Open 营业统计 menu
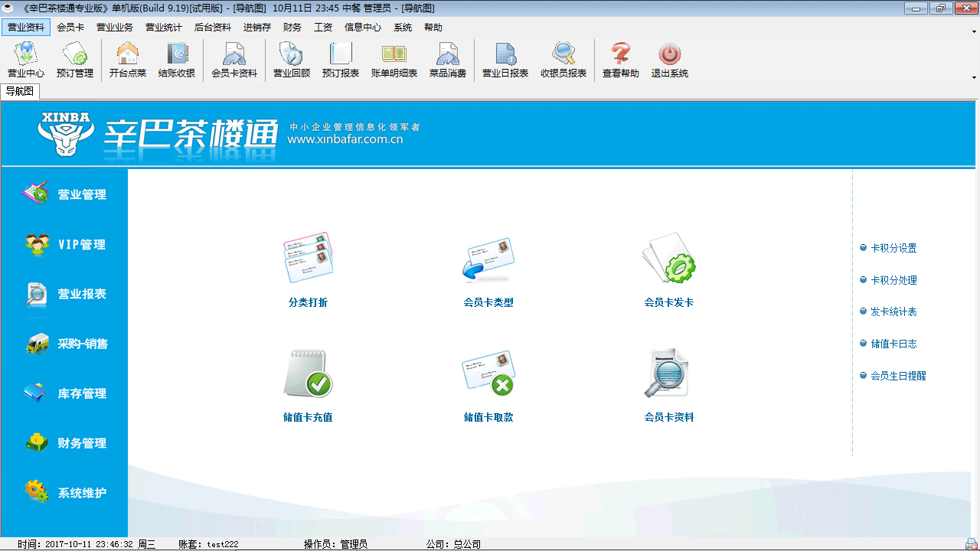 (x=164, y=27)
